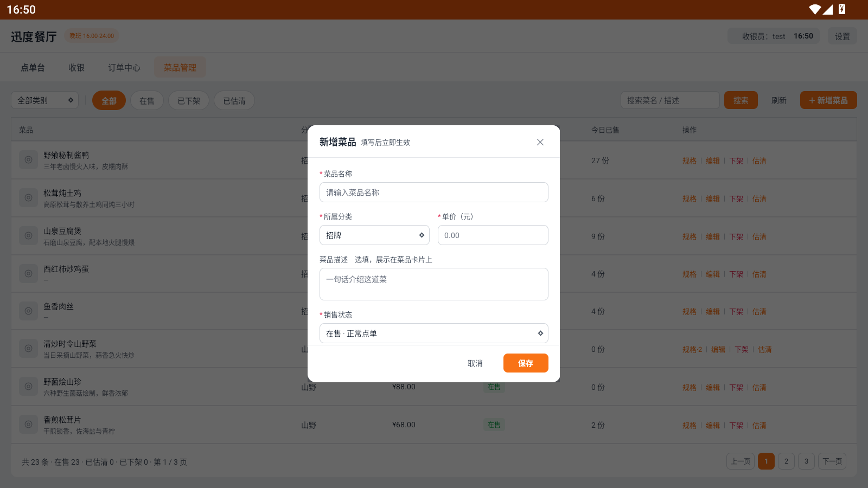Image resolution: width=868 pixels, height=488 pixels.
Task: Click the 搜索菜名/描述 search box
Action: [x=670, y=100]
